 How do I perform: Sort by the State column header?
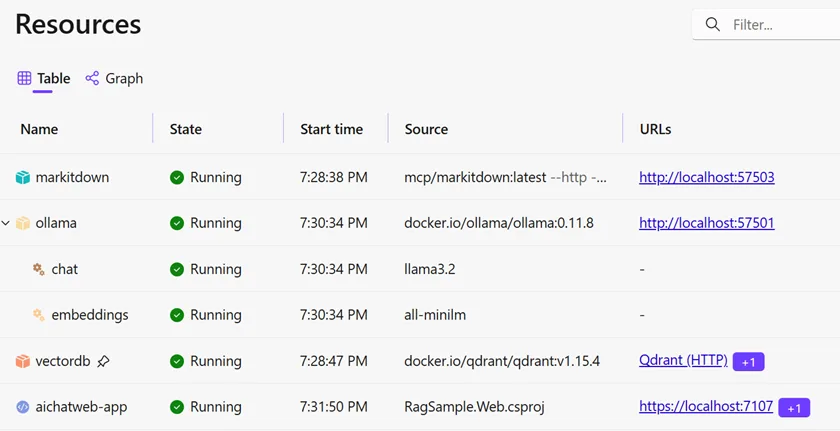(x=186, y=129)
